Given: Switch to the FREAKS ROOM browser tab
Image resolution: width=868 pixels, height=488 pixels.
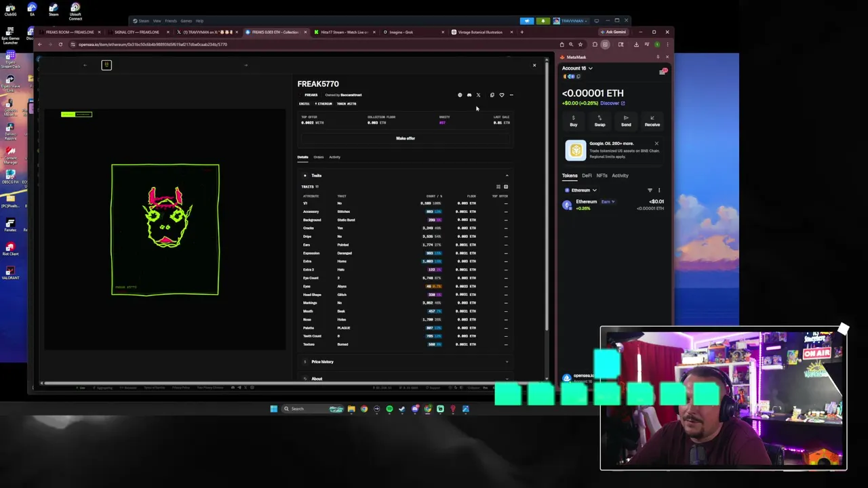Looking at the screenshot, I should pos(70,32).
